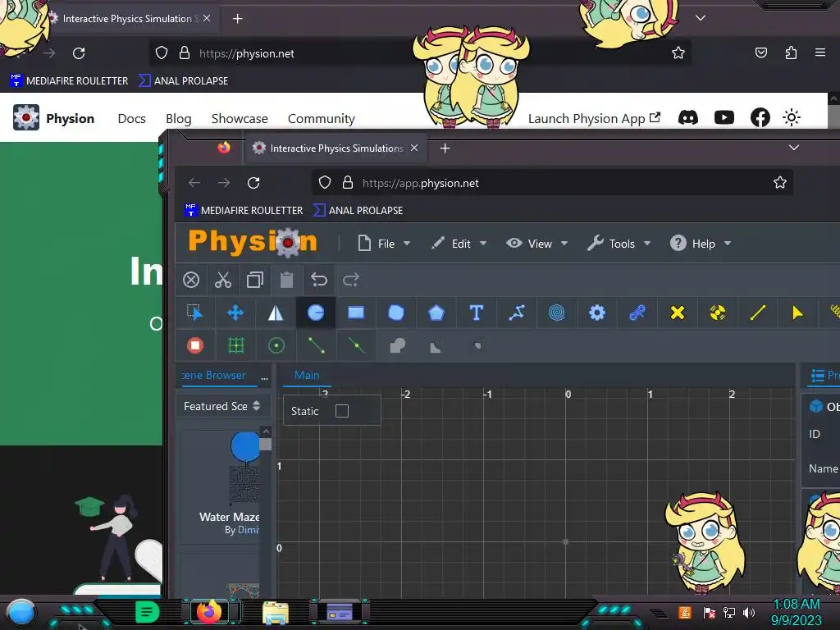
Task: Select the polyline path tool
Action: [x=517, y=313]
